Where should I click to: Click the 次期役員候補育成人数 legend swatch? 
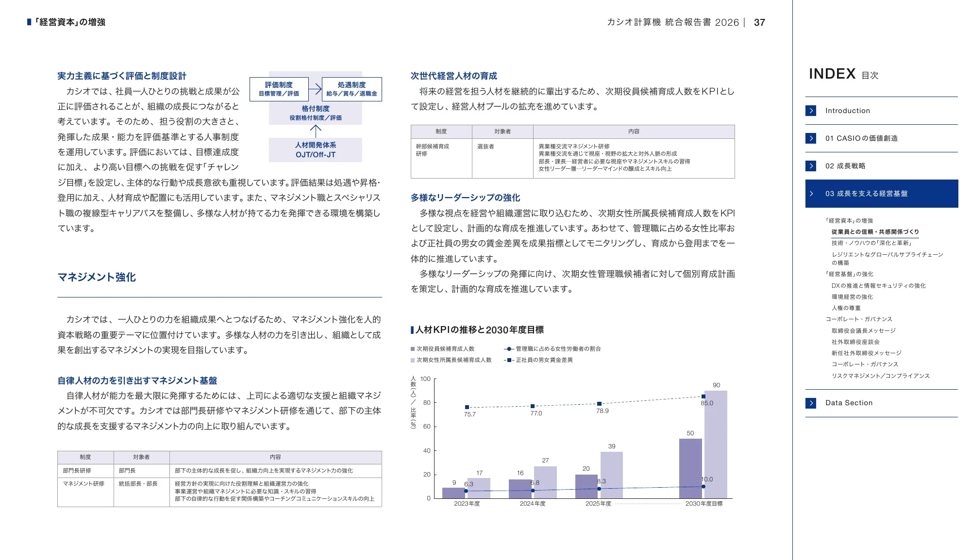(x=413, y=349)
